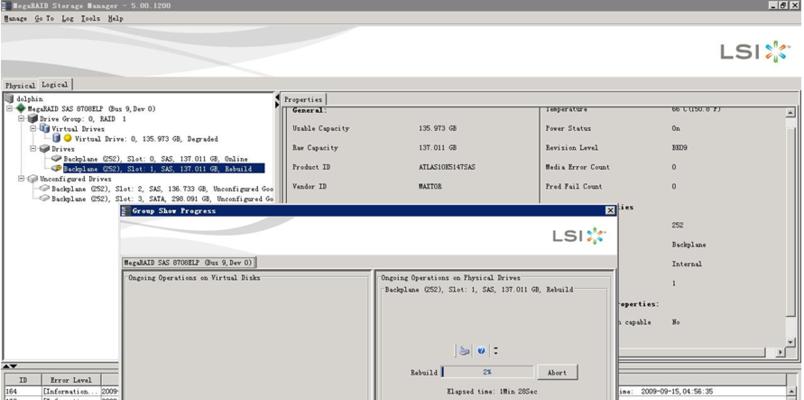Switch to the Logical tab

point(55,85)
